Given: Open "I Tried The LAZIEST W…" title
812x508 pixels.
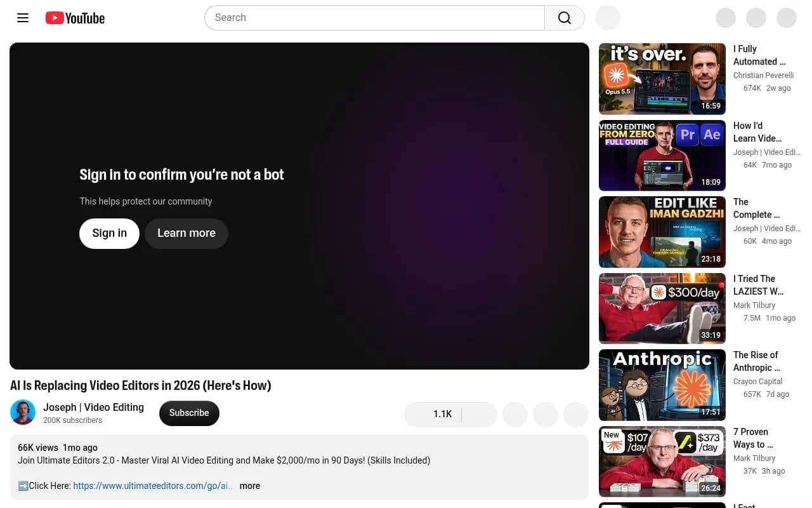Looking at the screenshot, I should tap(759, 285).
